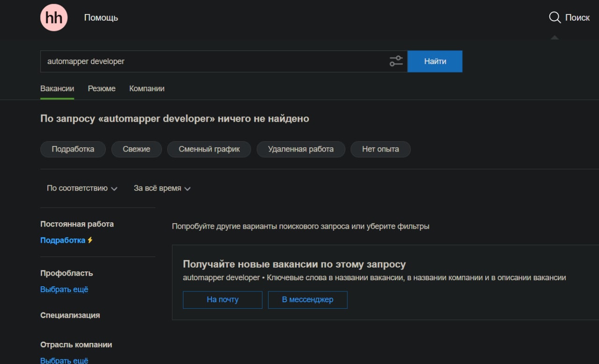Expand the По соответствию sort dropdown

81,188
